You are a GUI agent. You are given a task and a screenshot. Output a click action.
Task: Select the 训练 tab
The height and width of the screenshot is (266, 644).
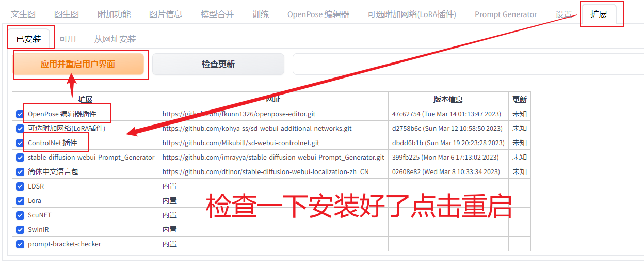pos(261,14)
